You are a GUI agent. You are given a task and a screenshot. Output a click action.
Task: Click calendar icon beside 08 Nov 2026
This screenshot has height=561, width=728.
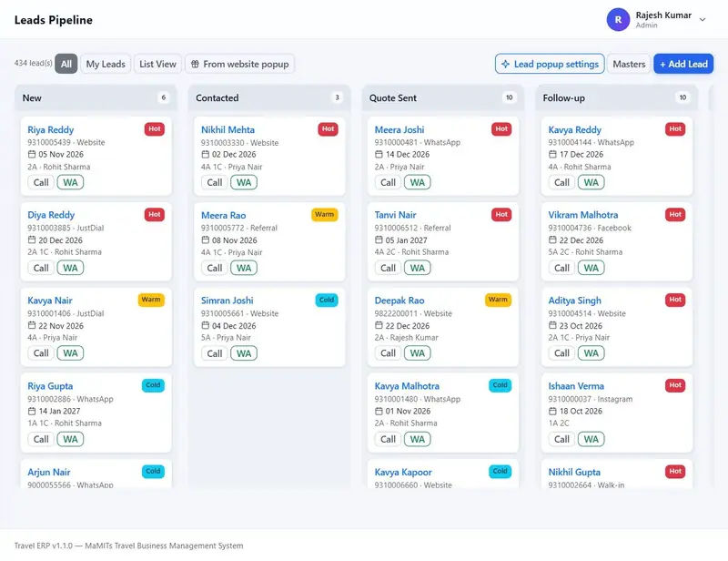[x=206, y=240]
